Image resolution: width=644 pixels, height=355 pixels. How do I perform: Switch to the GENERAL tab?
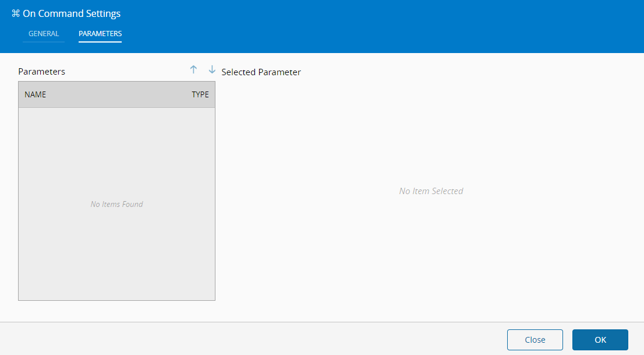[44, 34]
